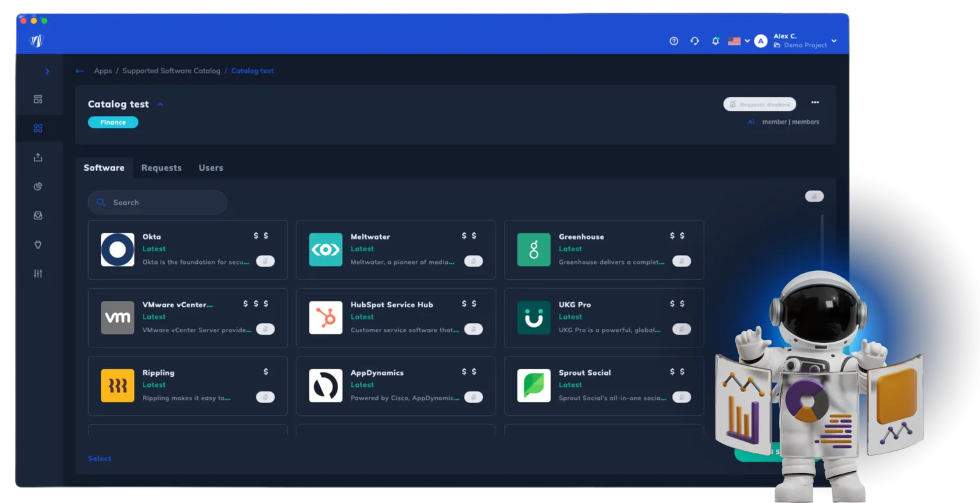Open the plug integrations icon in sidebar
This screenshot has height=503, width=980.
click(38, 245)
